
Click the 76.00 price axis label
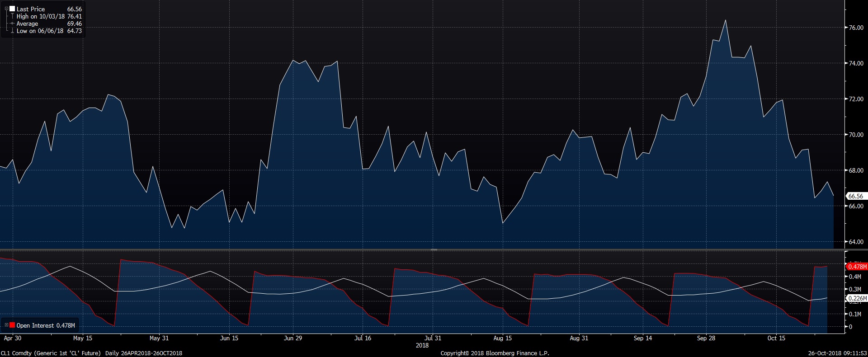tap(856, 28)
